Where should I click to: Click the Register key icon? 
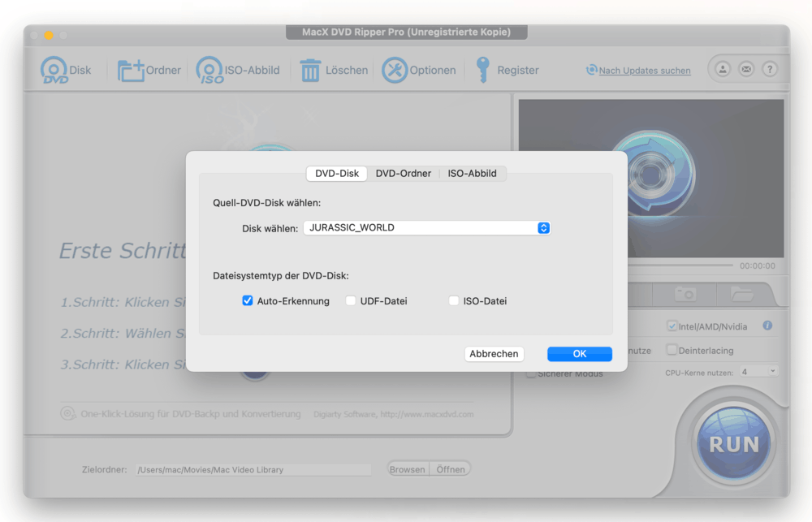482,70
